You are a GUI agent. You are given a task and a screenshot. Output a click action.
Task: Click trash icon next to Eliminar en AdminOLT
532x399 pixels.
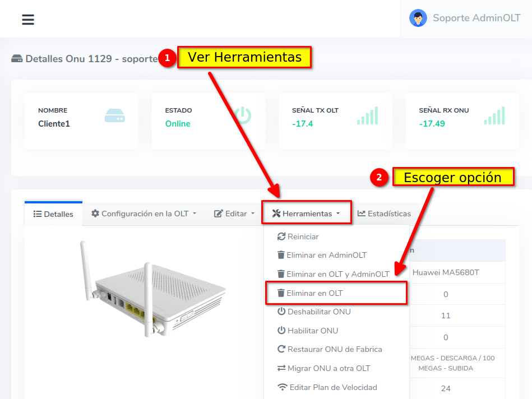[x=281, y=255]
